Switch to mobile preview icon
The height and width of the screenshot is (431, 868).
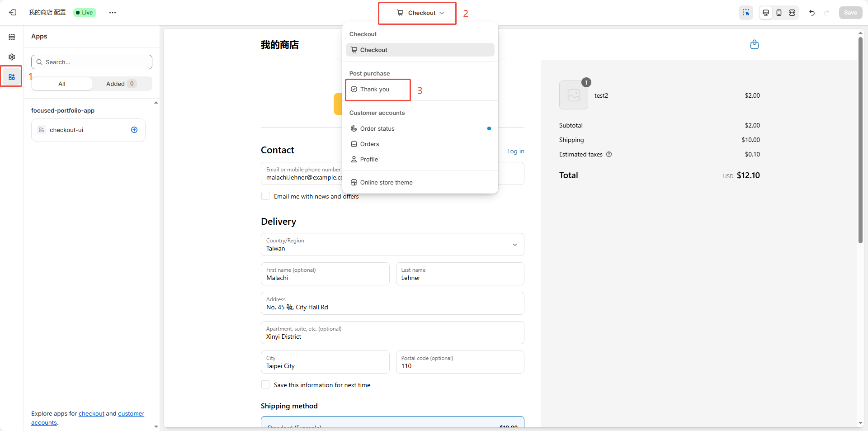779,13
